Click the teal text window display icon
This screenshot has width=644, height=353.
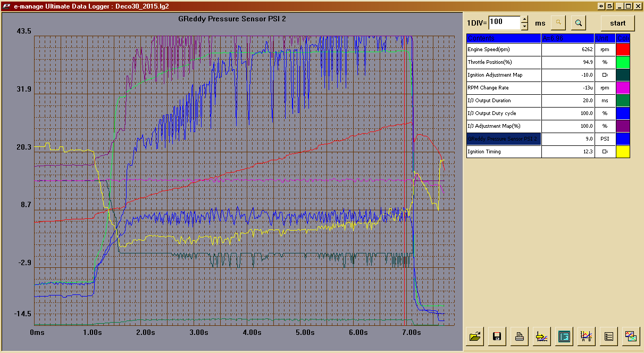tap(564, 336)
